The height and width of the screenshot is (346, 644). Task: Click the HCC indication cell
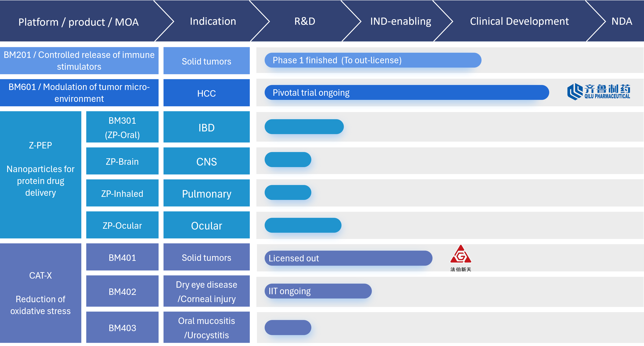click(x=206, y=93)
